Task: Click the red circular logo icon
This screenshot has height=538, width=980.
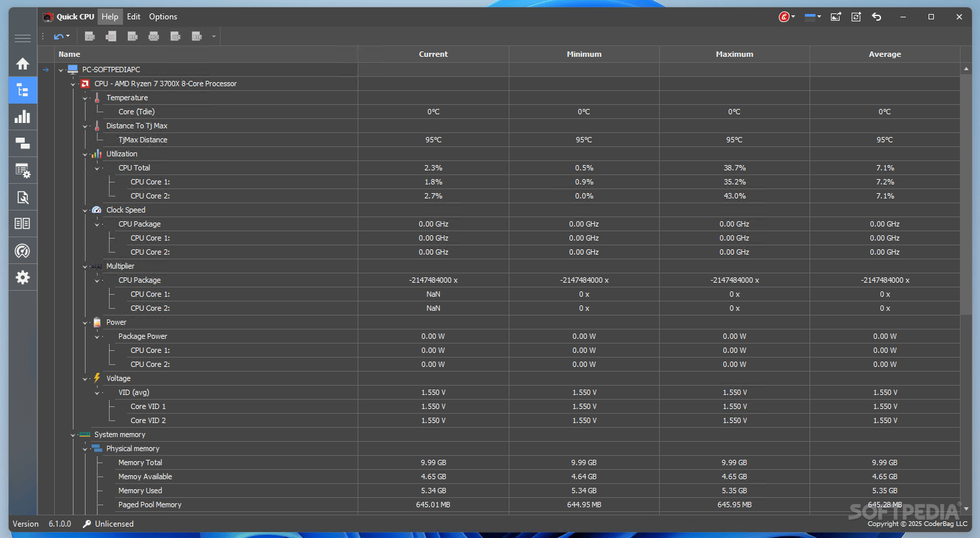Action: 784,17
